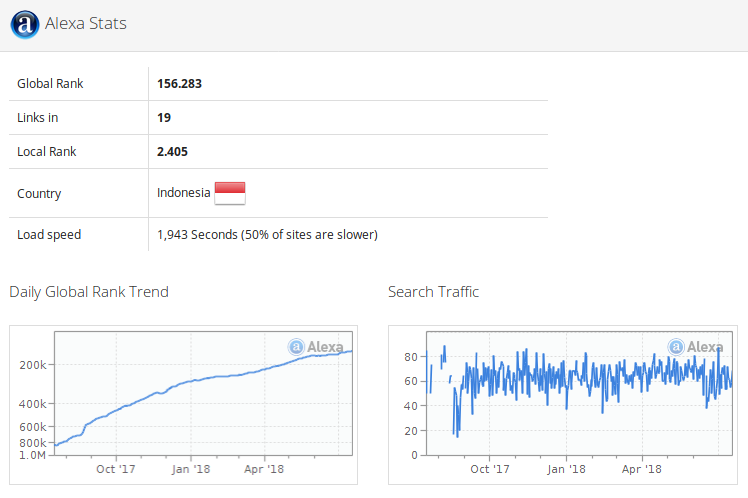Click 1.0M axis label on rank chart
Image resolution: width=748 pixels, height=498 pixels.
pyautogui.click(x=32, y=455)
